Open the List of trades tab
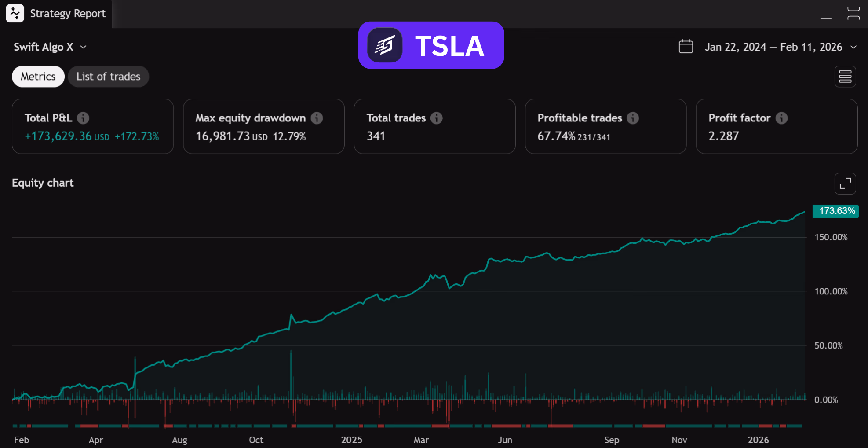The image size is (868, 448). pyautogui.click(x=108, y=77)
